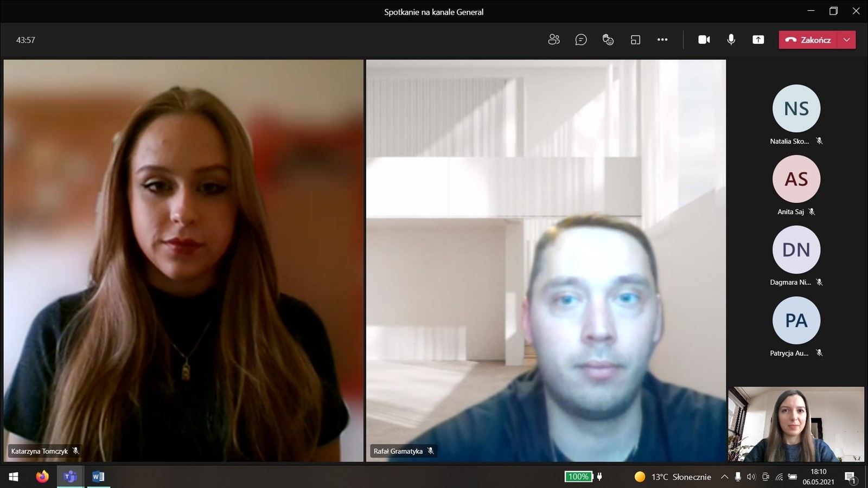Image resolution: width=868 pixels, height=488 pixels.
Task: Open the taskbar volume control
Action: tap(751, 477)
